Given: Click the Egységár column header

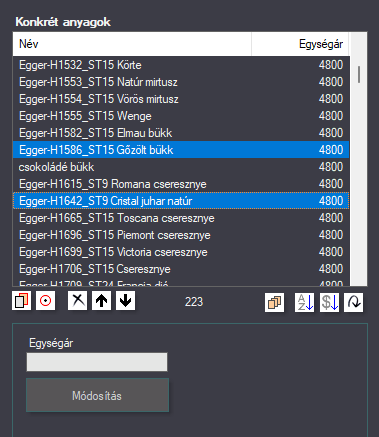Looking at the screenshot, I should click(300, 44).
